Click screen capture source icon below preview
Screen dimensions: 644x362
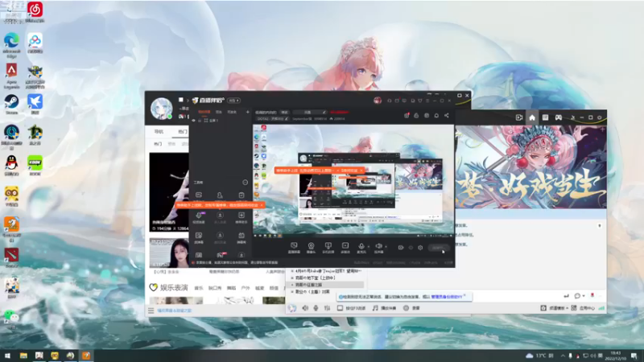point(294,248)
